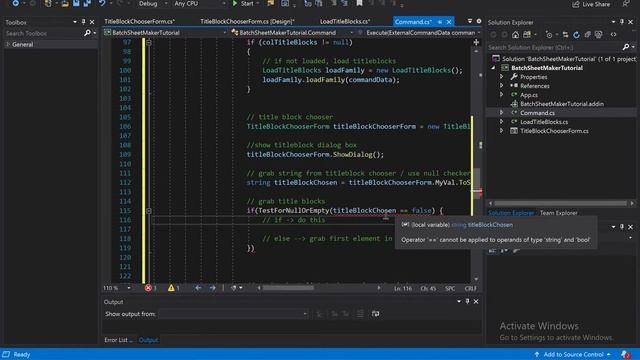Click the navigate backward arrow below editor

[x=198, y=288]
